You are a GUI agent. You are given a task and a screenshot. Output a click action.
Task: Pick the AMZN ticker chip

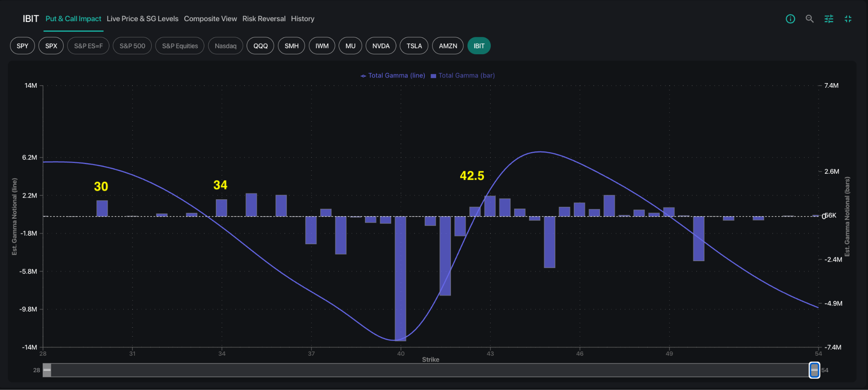pyautogui.click(x=448, y=46)
